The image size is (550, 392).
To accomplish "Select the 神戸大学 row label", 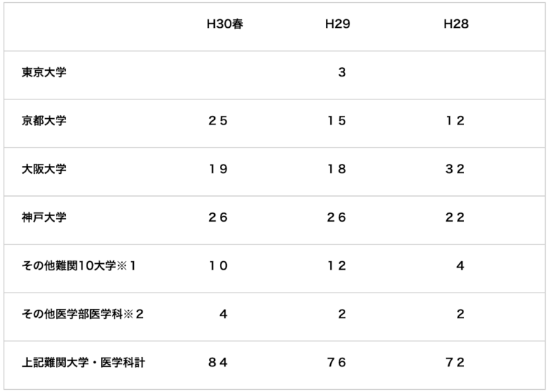I will [44, 217].
